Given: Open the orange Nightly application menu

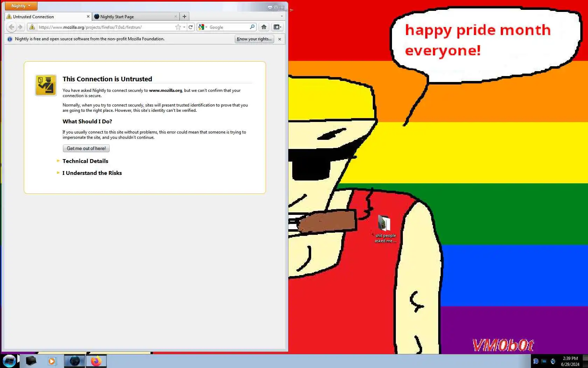Looking at the screenshot, I should [x=21, y=6].
